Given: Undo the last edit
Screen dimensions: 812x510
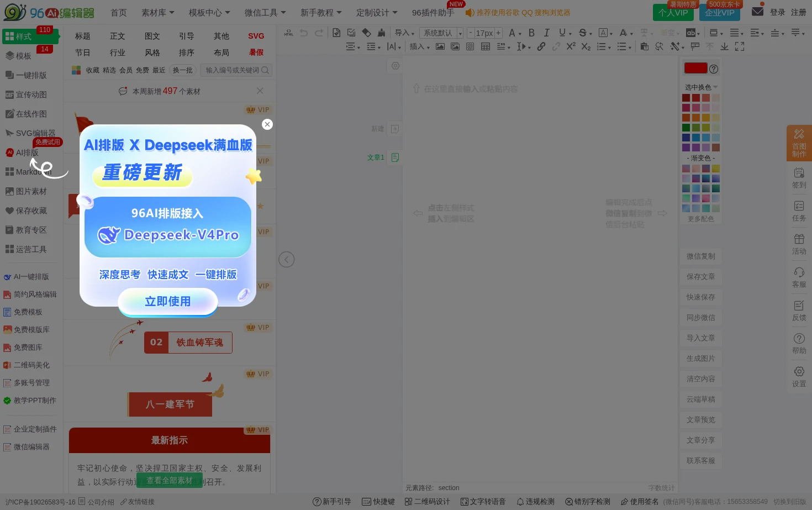Looking at the screenshot, I should (304, 33).
